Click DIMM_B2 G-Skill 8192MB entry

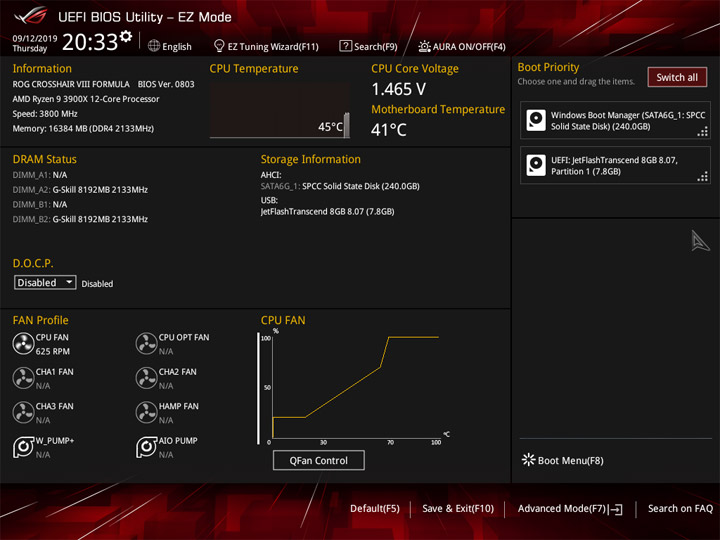point(80,219)
